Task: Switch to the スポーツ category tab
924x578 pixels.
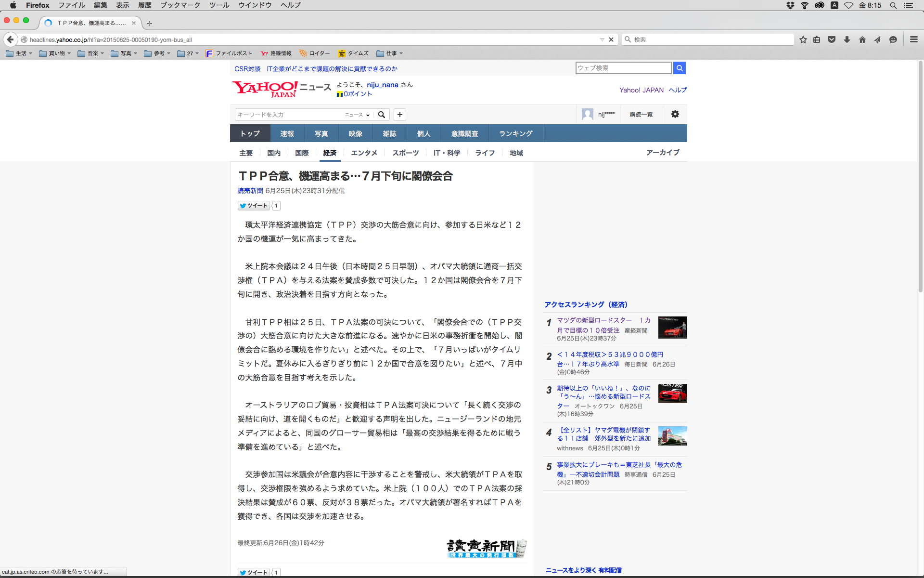Action: pos(405,153)
